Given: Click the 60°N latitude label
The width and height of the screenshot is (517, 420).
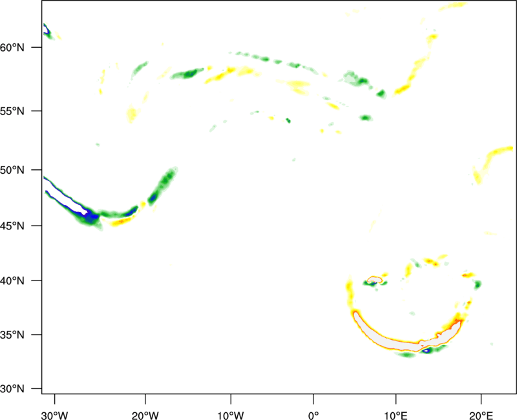Looking at the screenshot, I should [x=12, y=48].
